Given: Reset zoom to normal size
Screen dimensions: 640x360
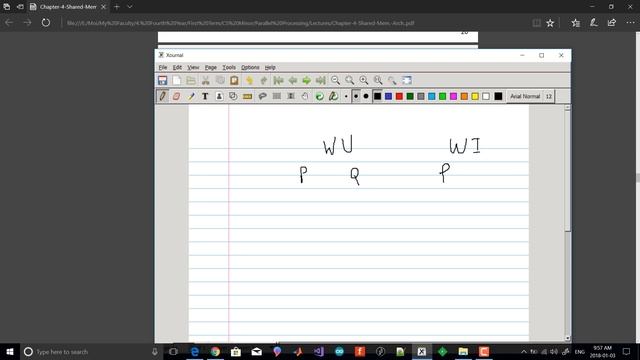Looking at the screenshot, I should tap(378, 80).
